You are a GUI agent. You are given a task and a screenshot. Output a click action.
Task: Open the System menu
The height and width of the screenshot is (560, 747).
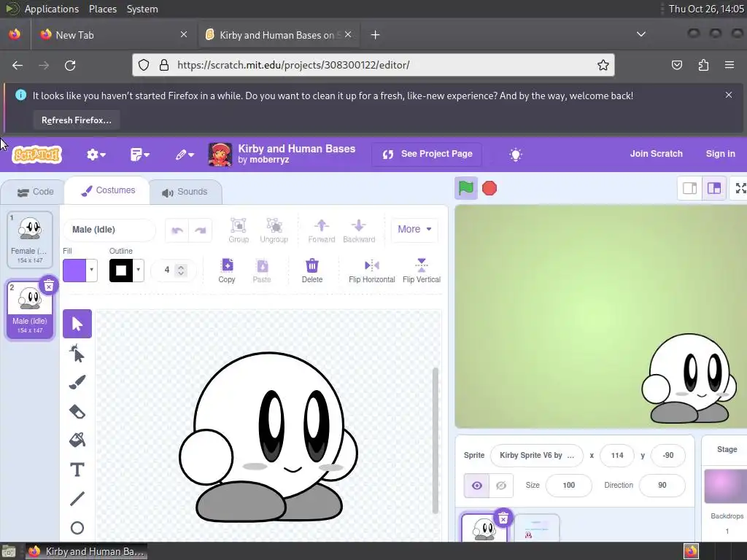tap(142, 9)
